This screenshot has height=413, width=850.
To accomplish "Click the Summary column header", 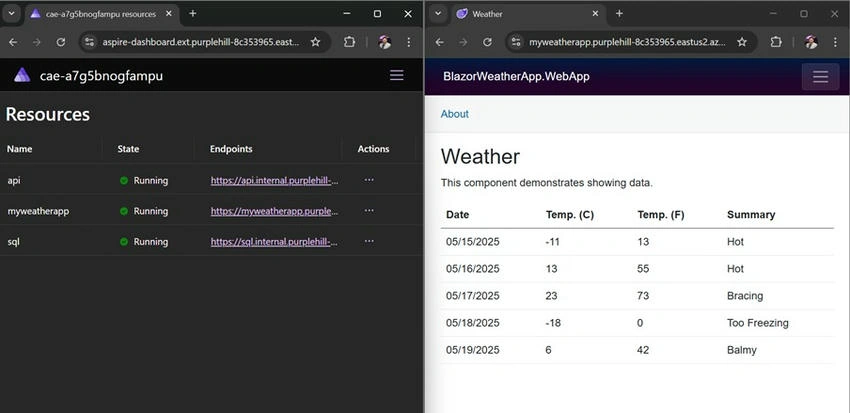I will pos(751,215).
